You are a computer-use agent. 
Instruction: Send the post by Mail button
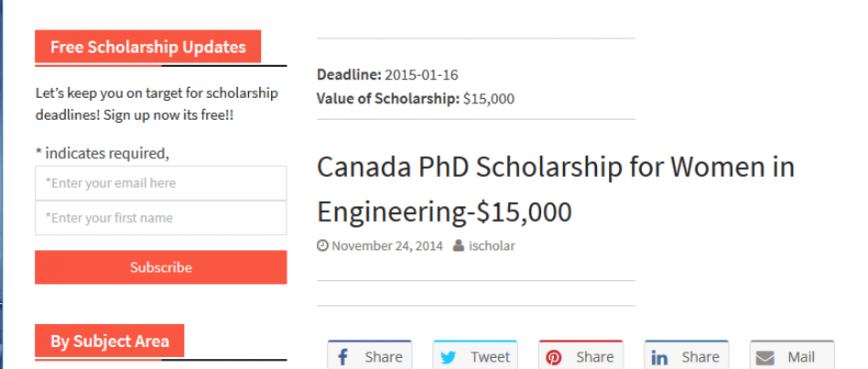[792, 355]
